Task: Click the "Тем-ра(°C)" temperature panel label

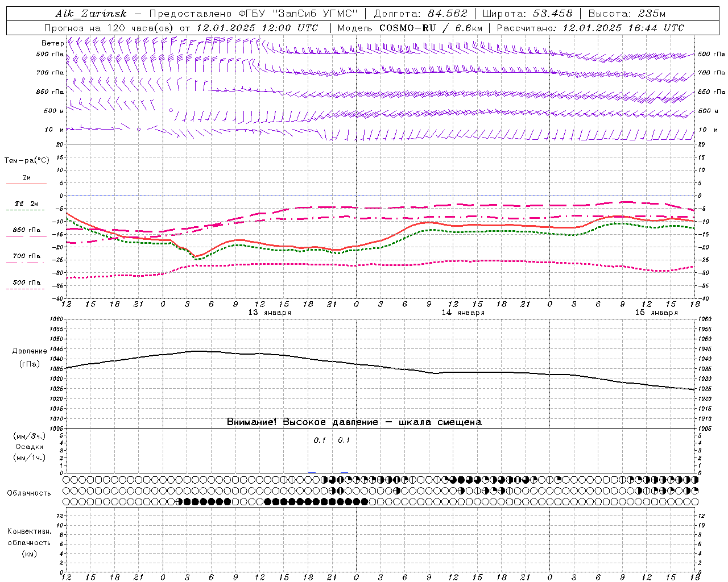Action: pos(27,160)
